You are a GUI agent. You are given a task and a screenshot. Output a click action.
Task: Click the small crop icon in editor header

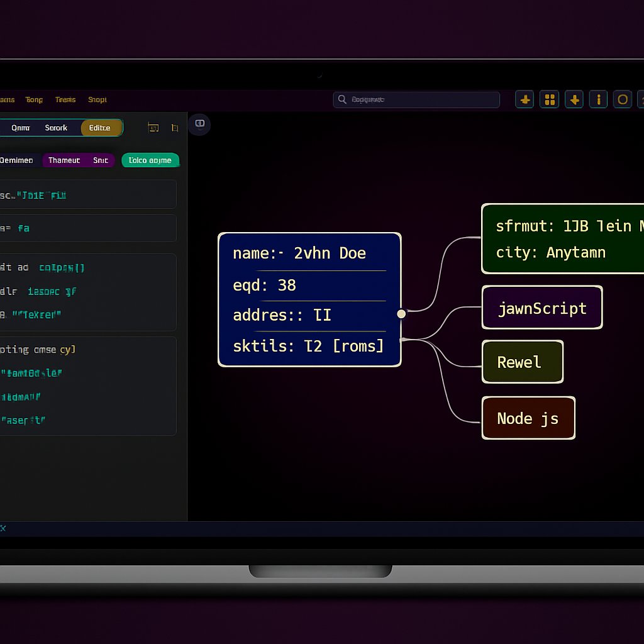(x=175, y=128)
